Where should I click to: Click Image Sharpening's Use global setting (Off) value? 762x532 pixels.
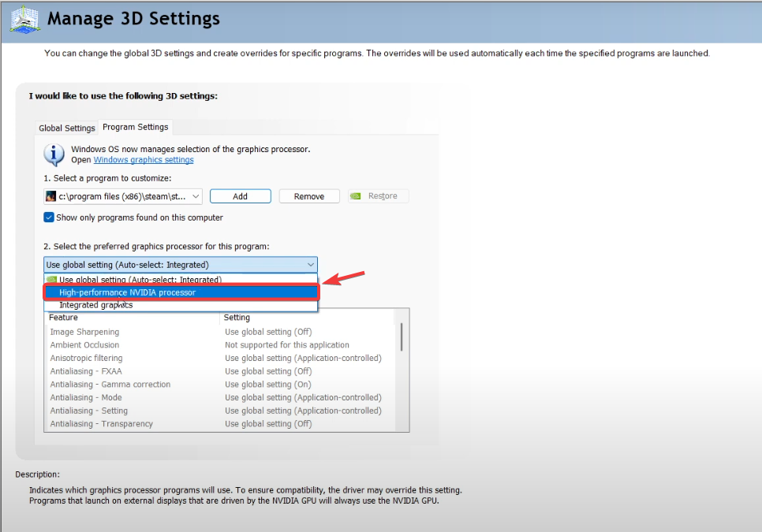point(268,332)
